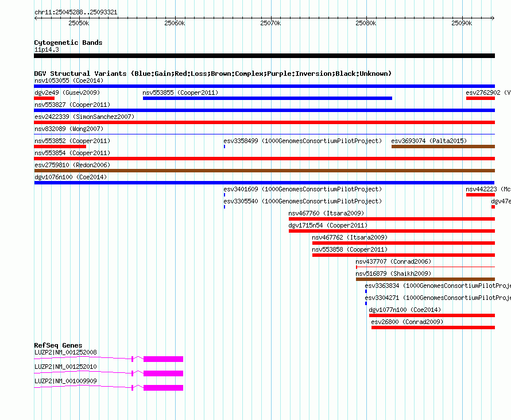511x420 pixels.
Task: Open the nsv553852 (Cooper2011) loss variant
Action: [60, 147]
